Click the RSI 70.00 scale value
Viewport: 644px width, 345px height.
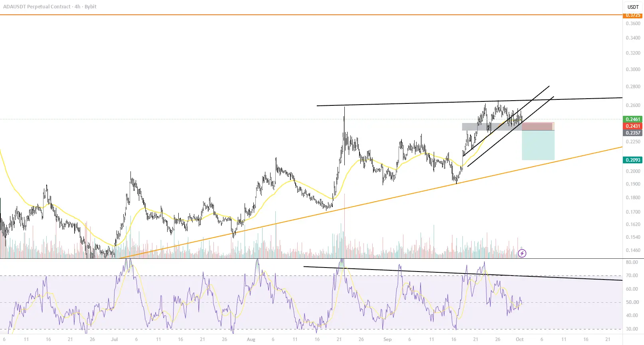pos(632,275)
